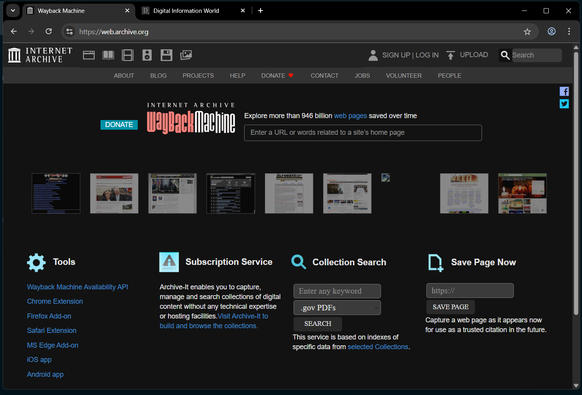This screenshot has width=582, height=395.
Task: Open the Web (Wayback) media icon
Action: pos(89,55)
